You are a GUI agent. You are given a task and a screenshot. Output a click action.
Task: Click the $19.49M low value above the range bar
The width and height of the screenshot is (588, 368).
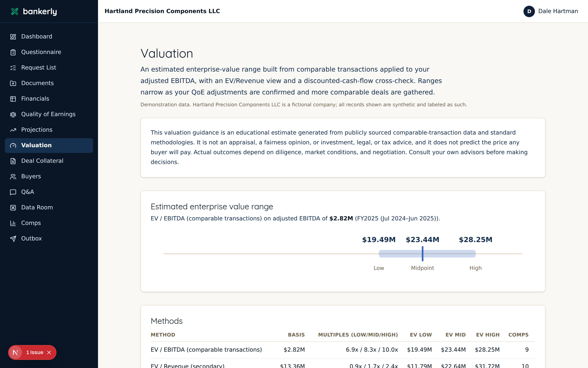(x=379, y=240)
